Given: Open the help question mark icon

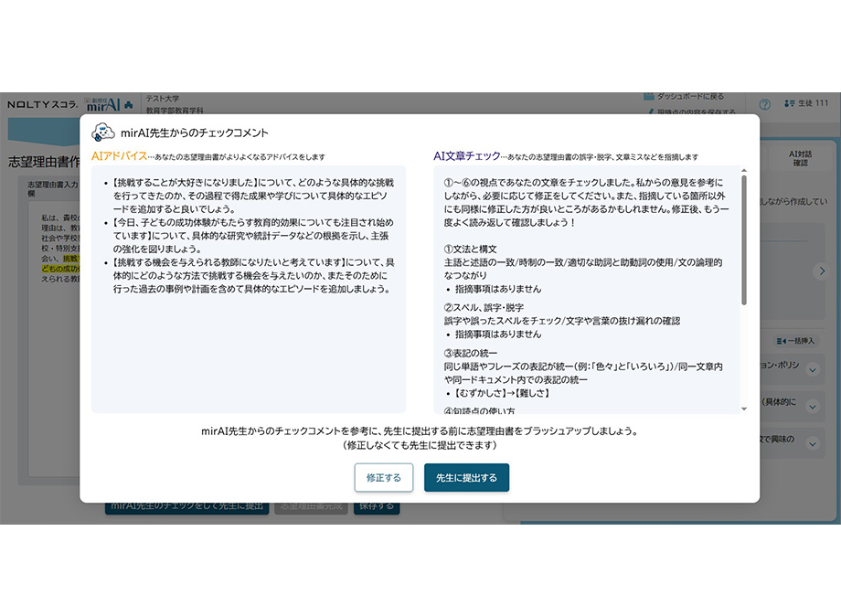Looking at the screenshot, I should coord(764,103).
